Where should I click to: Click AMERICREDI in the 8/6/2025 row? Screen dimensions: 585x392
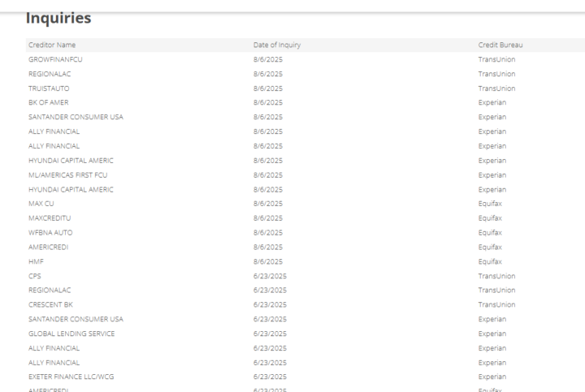click(49, 248)
